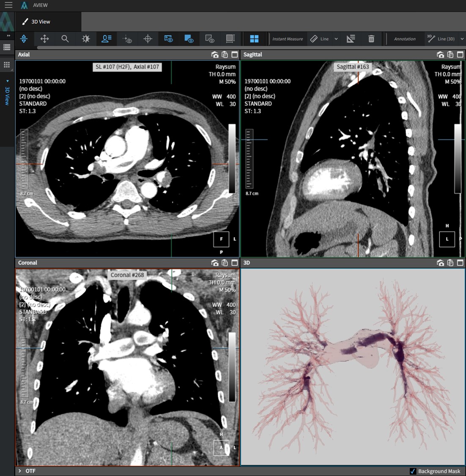Select the slice scroll tool
Screen dimensions: 466x476
pyautogui.click(x=24, y=39)
